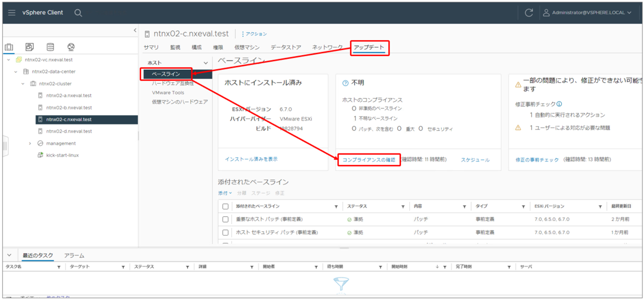The width and height of the screenshot is (644, 300).
Task: Collapse the ntnx02-cluster tree node
Action: [23, 84]
